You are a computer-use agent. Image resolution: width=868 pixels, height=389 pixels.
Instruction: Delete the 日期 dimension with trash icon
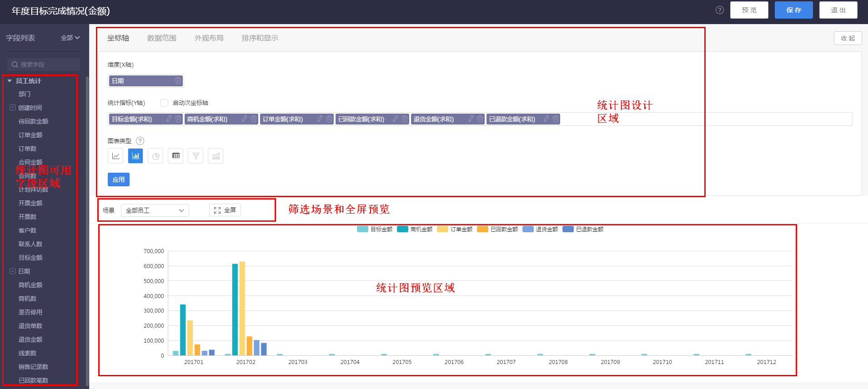(178, 81)
